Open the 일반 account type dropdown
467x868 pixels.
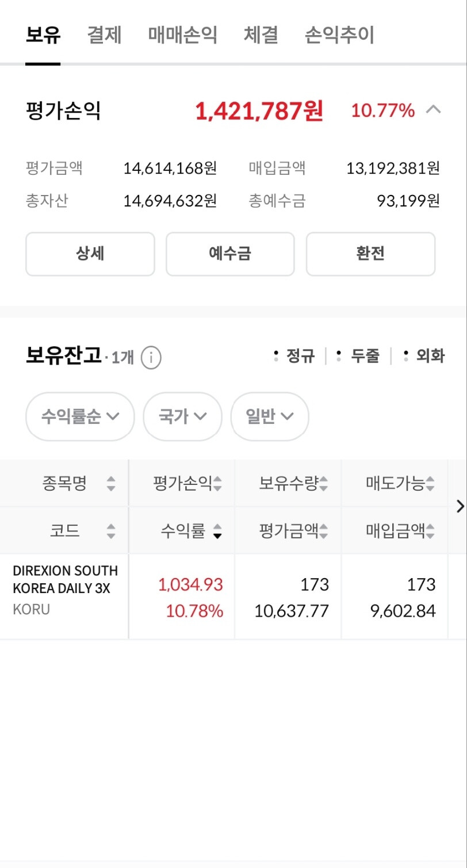click(x=270, y=416)
